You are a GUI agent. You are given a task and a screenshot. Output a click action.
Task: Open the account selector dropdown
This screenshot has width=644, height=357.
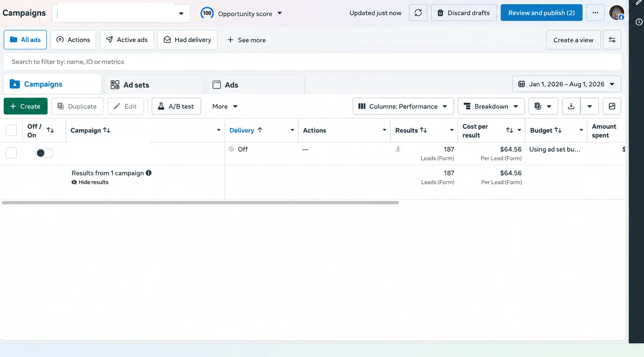click(x=121, y=13)
